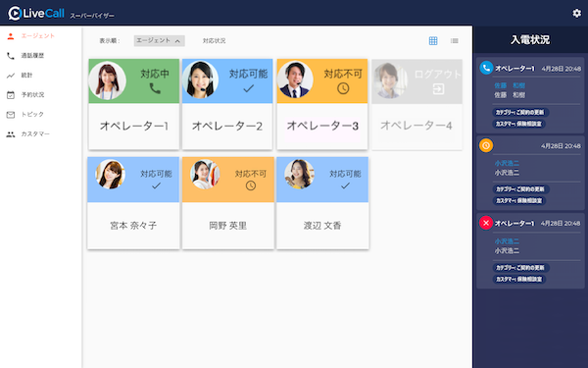Select 宮本 奈々子 agent card
Viewport: 588px width, 368px height.
coord(133,203)
